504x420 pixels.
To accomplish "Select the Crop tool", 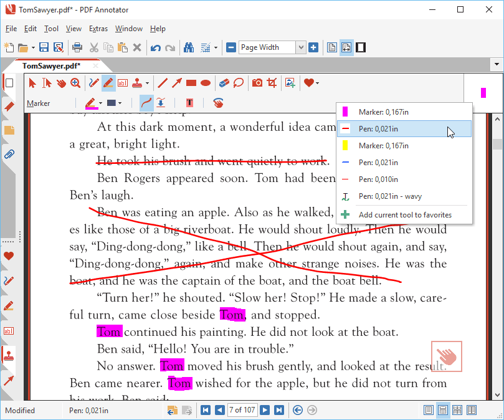I will coord(272,84).
